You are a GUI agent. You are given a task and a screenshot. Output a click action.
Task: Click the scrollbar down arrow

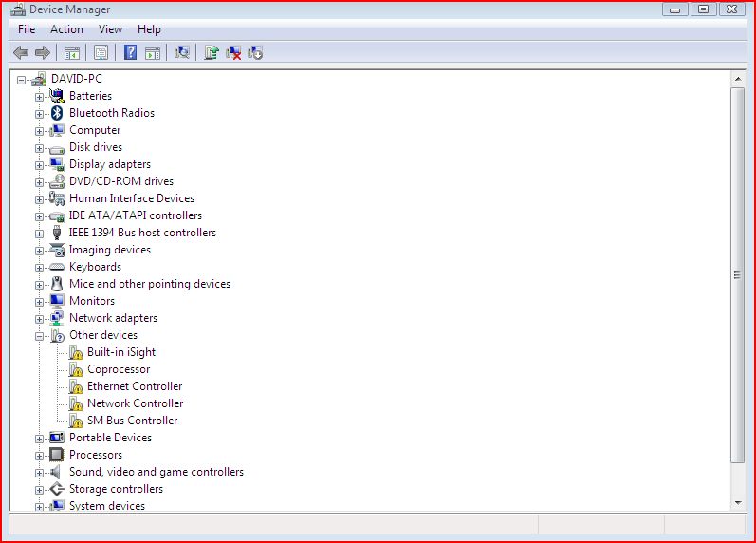(x=738, y=503)
